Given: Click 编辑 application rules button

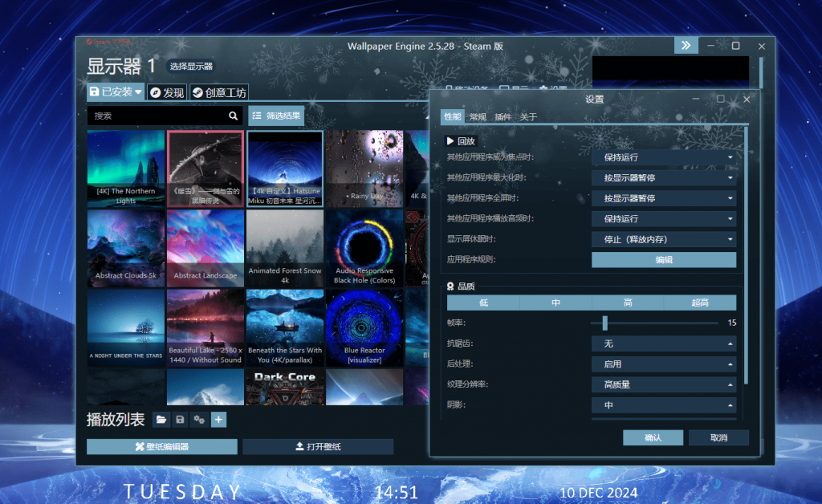Looking at the screenshot, I should pyautogui.click(x=663, y=260).
